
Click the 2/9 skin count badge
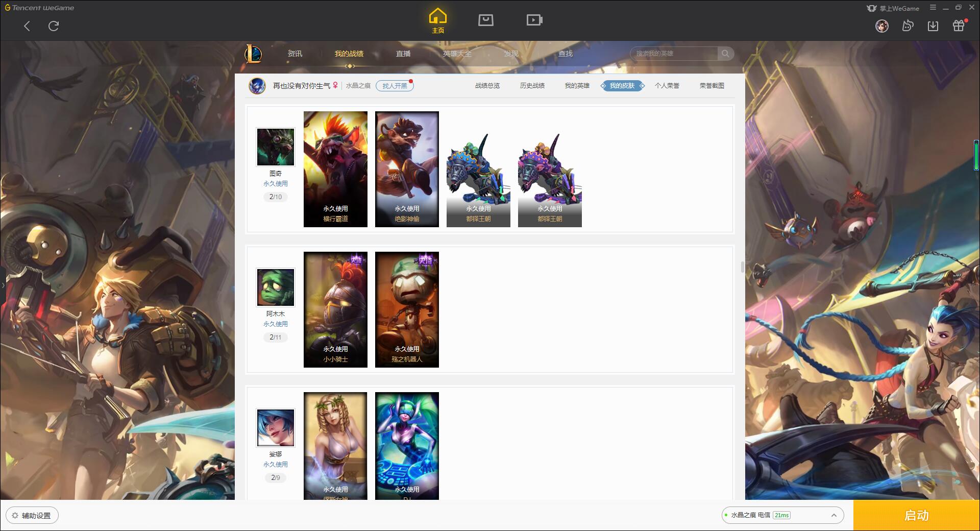pos(276,478)
